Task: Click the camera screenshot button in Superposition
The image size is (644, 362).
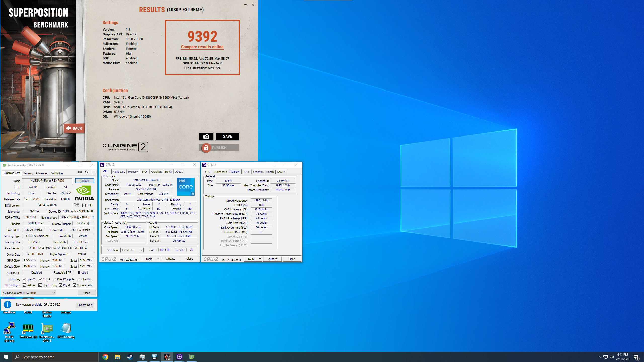Action: [206, 136]
